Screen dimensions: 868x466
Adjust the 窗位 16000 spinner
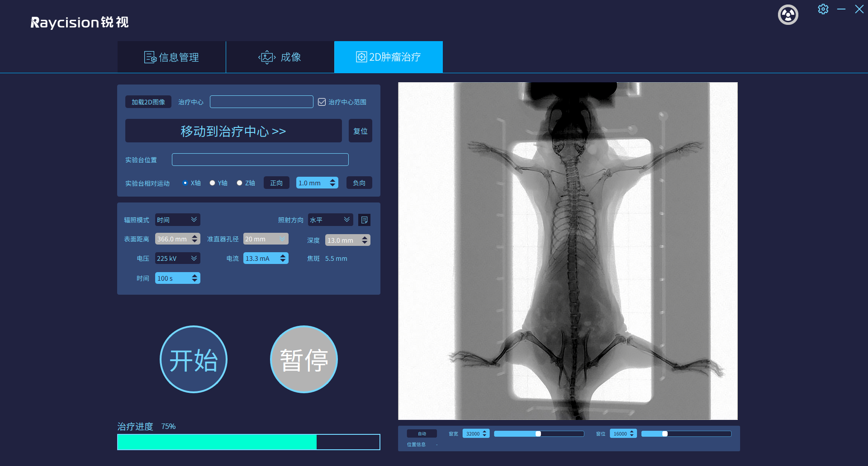point(623,433)
